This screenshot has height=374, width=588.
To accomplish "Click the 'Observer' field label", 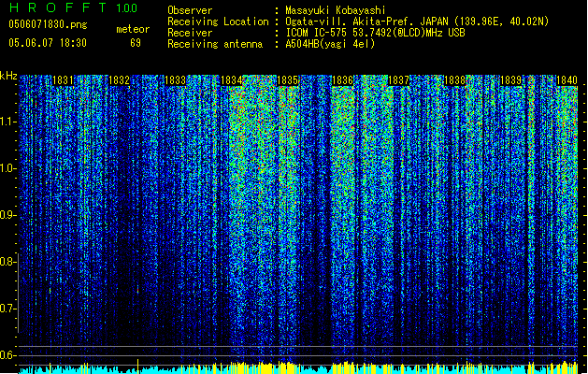I will point(190,10).
